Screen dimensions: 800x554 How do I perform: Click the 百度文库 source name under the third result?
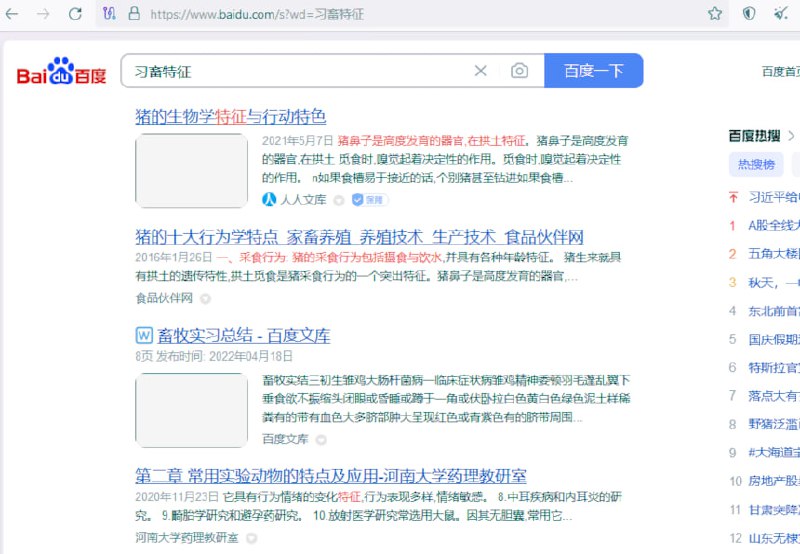pos(285,439)
